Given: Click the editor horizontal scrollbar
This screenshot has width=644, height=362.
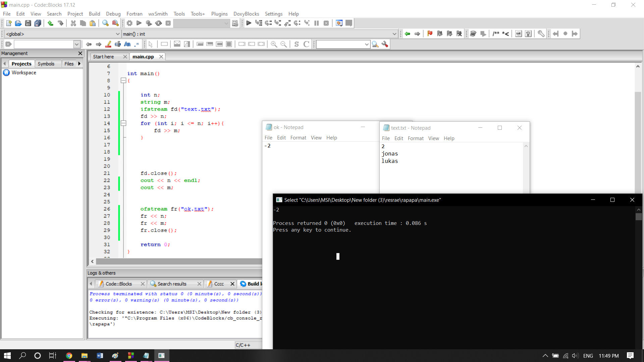Looking at the screenshot, I should tap(178, 261).
